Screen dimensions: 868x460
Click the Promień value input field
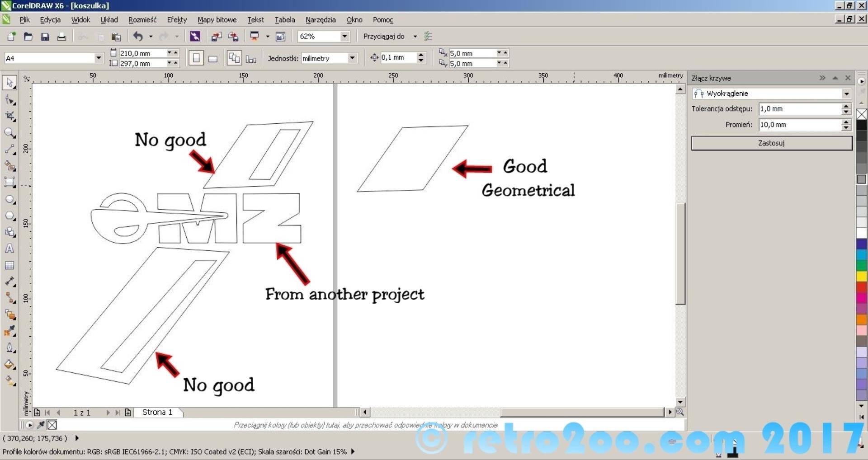[799, 125]
